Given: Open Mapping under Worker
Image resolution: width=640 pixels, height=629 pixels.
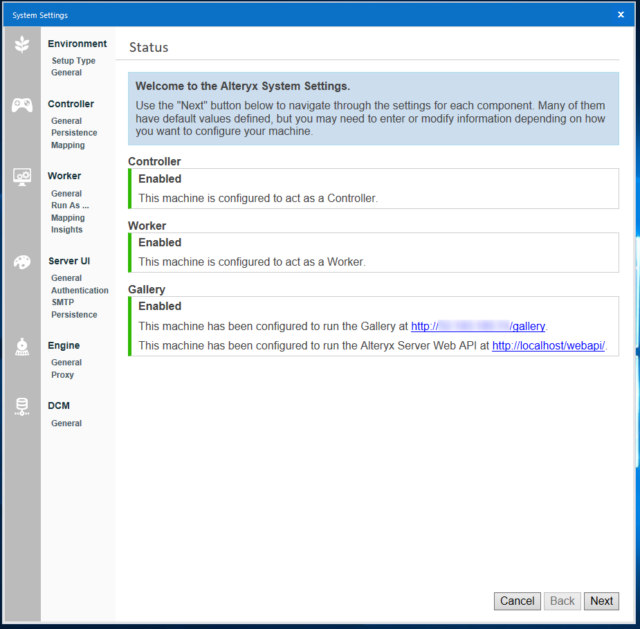Looking at the screenshot, I should point(68,218).
